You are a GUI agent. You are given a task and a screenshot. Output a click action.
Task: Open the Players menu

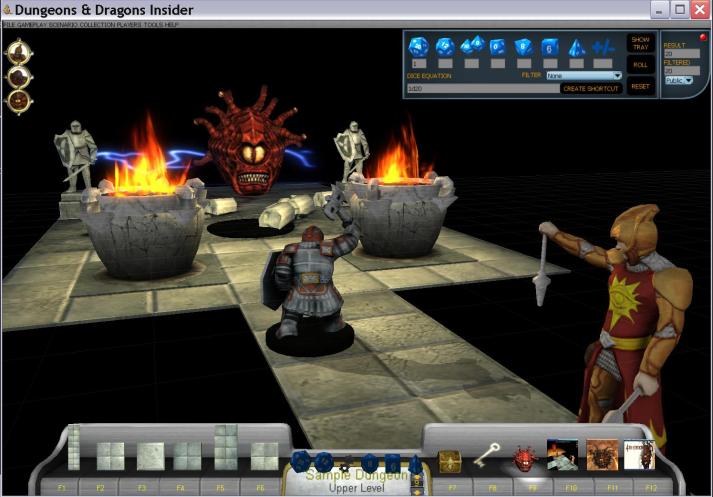click(129, 25)
